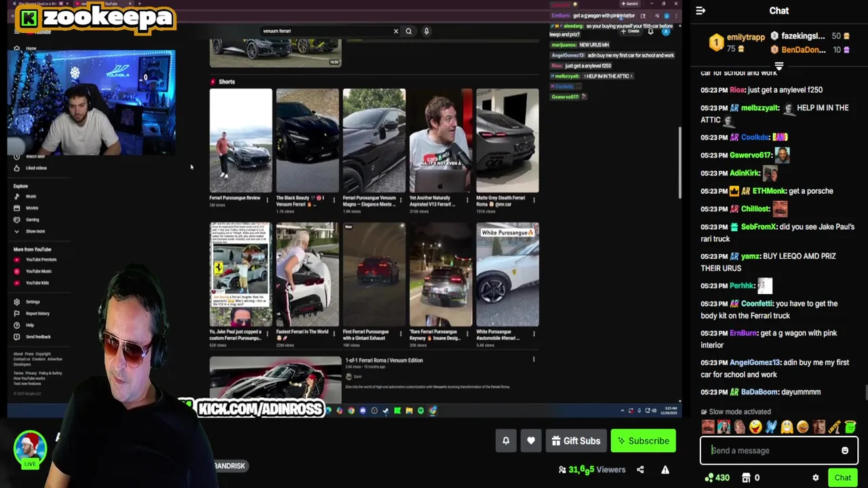This screenshot has width=868, height=488.
Task: Expand the pinned leaderboard chevron in chat
Action: [x=779, y=66]
